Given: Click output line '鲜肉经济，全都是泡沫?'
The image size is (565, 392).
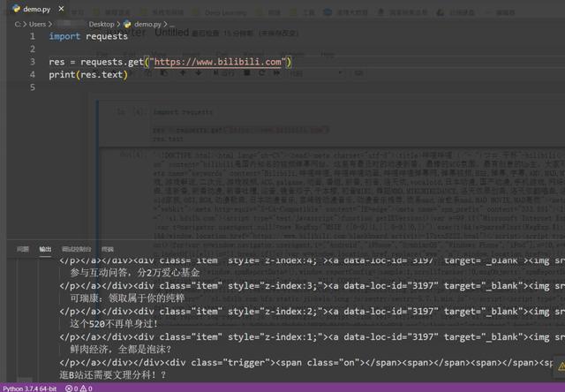Looking at the screenshot, I should coord(121,350).
